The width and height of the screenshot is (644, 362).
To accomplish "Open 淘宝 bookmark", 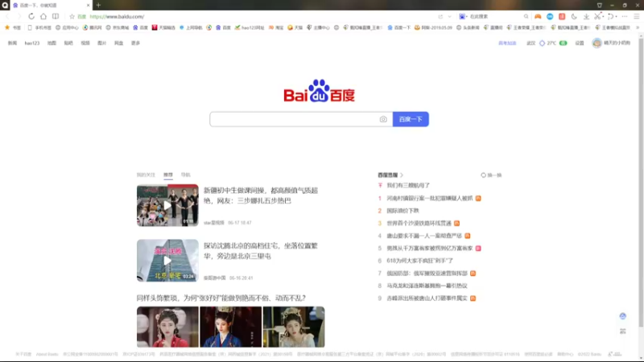I will click(276, 27).
